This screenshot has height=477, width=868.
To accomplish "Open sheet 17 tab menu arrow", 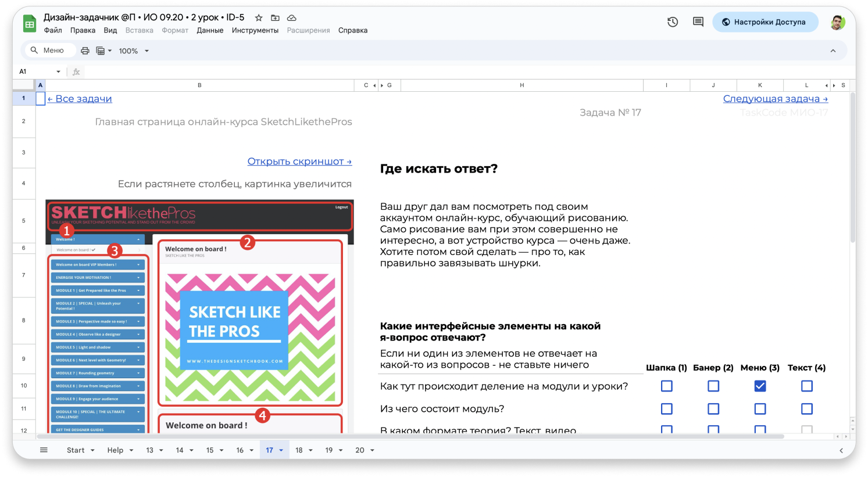I will (x=281, y=450).
